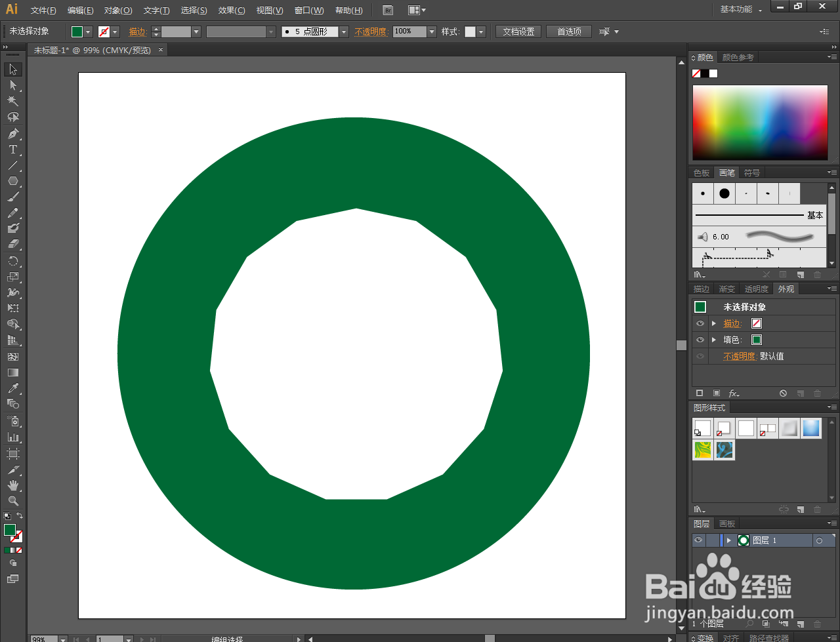
Task: Click the blue gradient graphic style swatch
Action: point(811,428)
